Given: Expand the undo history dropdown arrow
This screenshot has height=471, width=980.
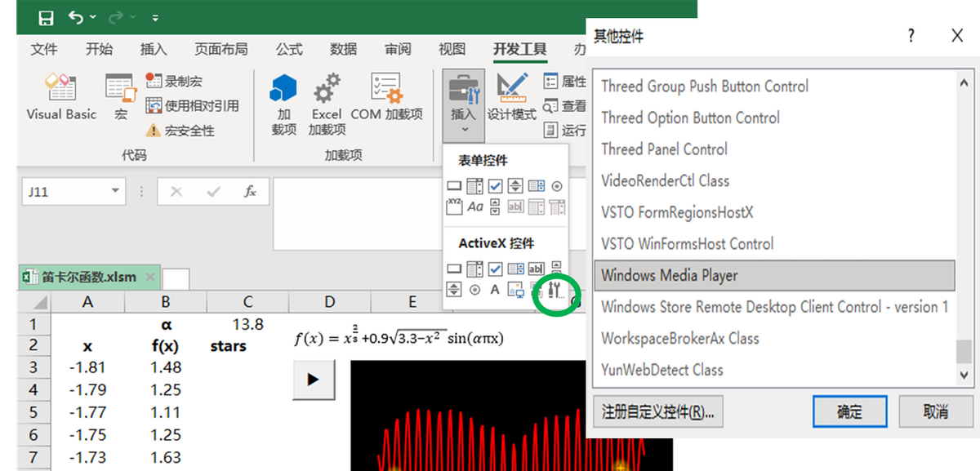Looking at the screenshot, I should click(x=93, y=17).
